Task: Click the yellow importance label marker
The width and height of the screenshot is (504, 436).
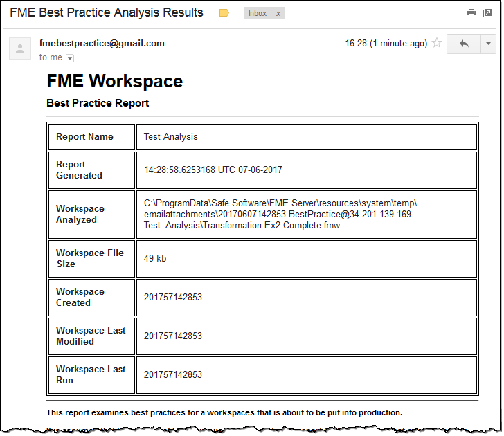Action: tap(224, 13)
